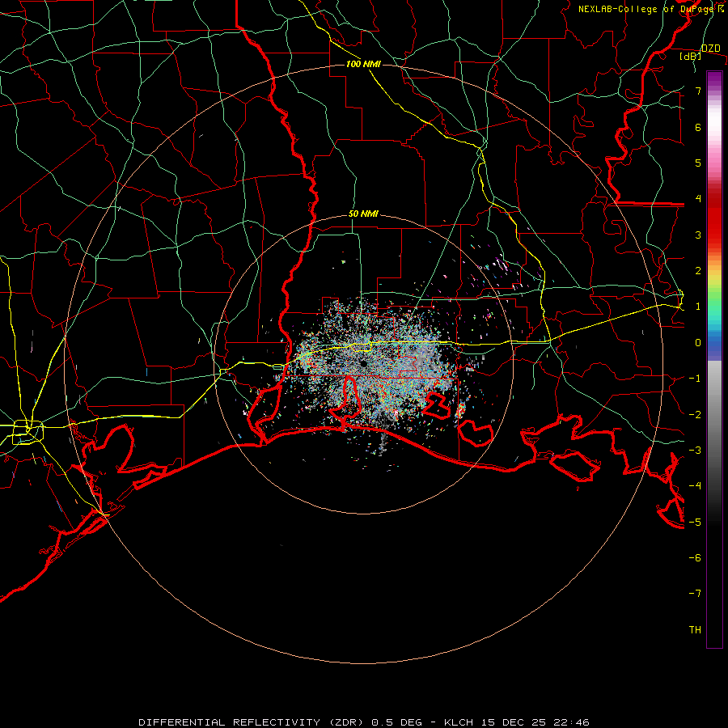Viewport: 728px width, 728px height.
Task: Click the Differential Reflectivity KLCH caption at bottom
Action: (364, 722)
